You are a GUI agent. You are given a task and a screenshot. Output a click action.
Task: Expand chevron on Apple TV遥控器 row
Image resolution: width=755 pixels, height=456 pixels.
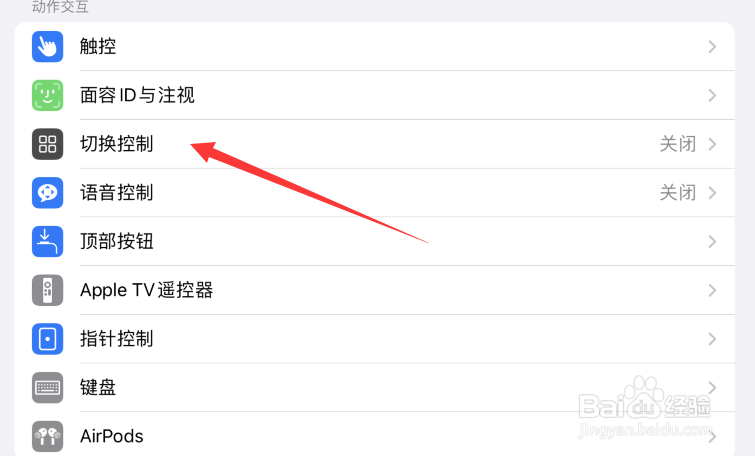[x=712, y=290]
